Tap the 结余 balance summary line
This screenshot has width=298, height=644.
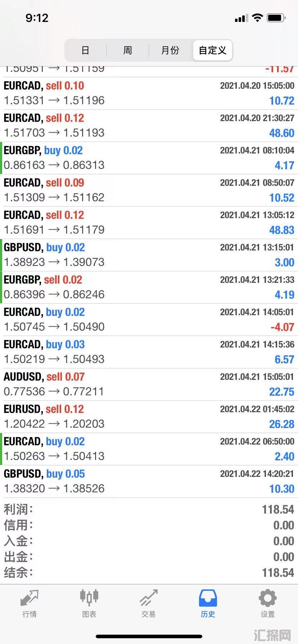coord(149,572)
